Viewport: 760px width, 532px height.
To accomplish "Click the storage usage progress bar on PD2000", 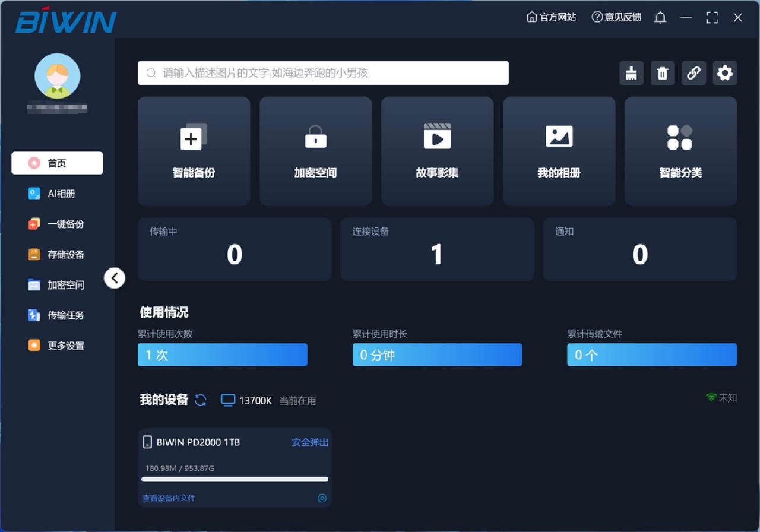I will tap(234, 481).
